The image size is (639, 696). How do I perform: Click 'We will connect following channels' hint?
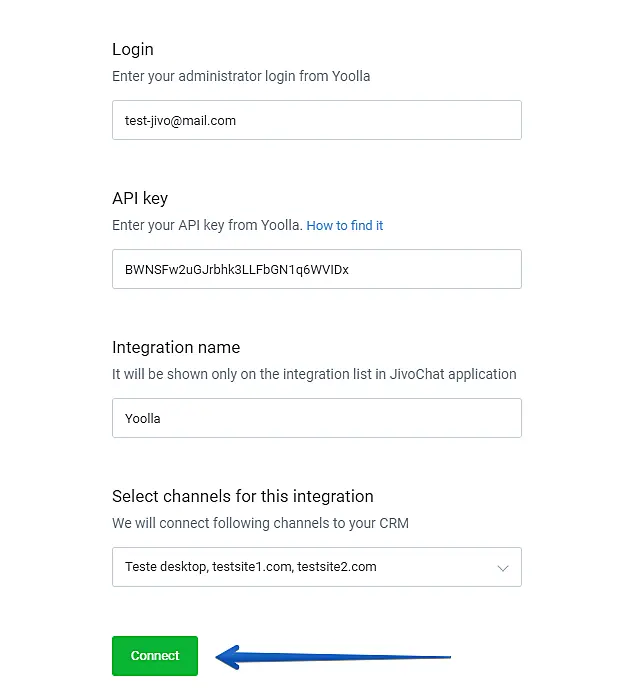(x=260, y=523)
